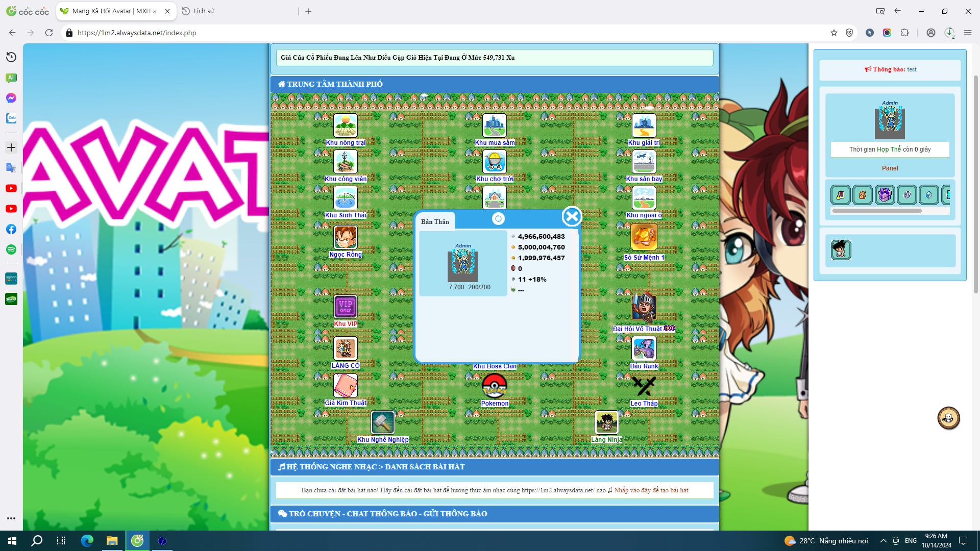Viewport: 980px width, 551px height.
Task: Open Microsoft Edge from the taskbar
Action: pyautogui.click(x=87, y=541)
